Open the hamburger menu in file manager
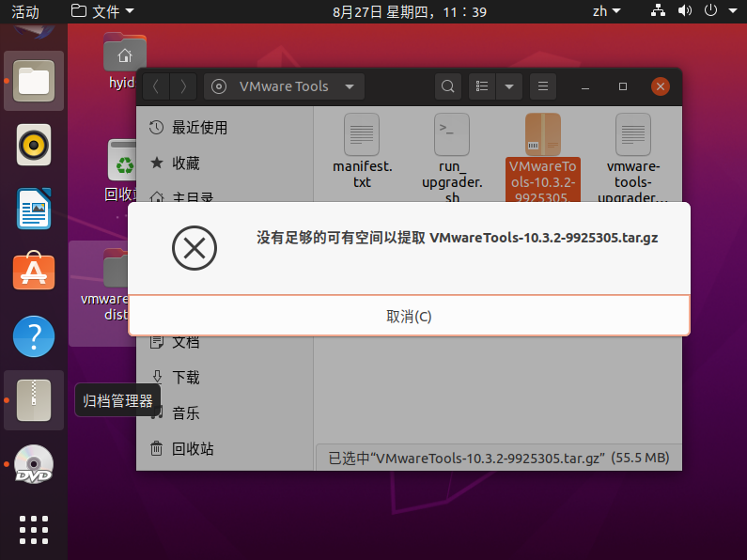747x560 pixels. pyautogui.click(x=542, y=86)
